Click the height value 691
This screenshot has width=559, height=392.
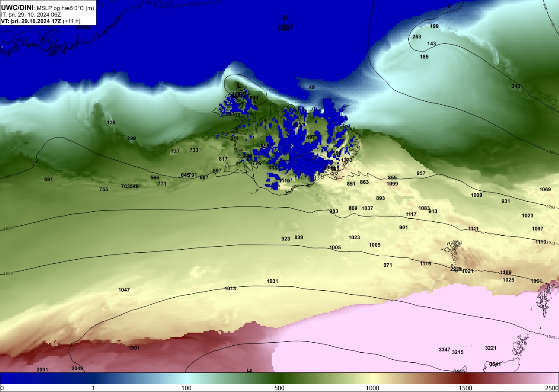(48, 179)
